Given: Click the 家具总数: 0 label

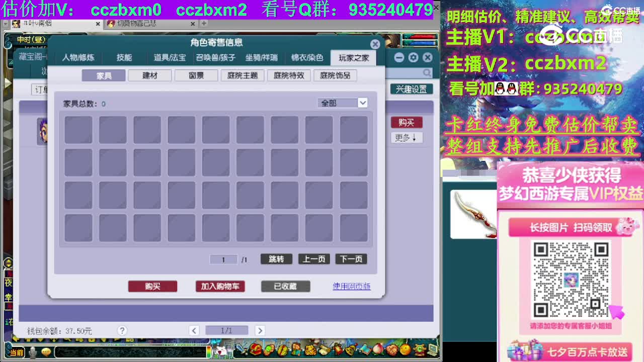Looking at the screenshot, I should [85, 104].
